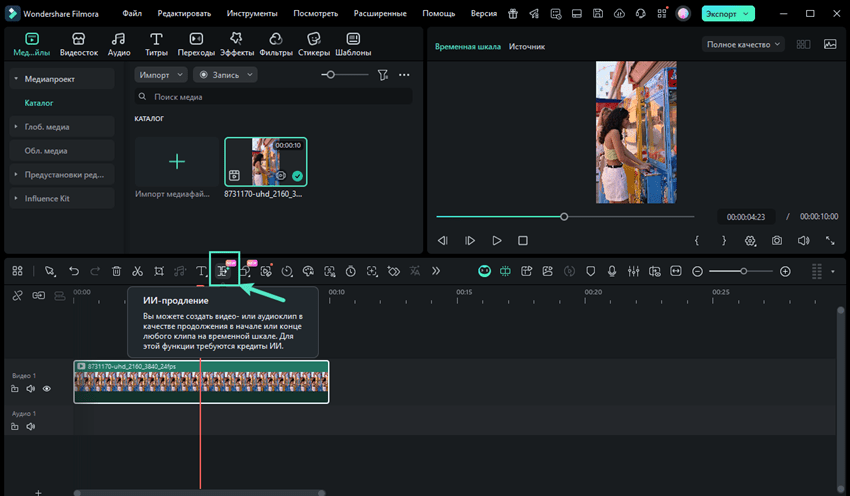Click the timeline zoom slider handle
850x496 pixels.
(743, 271)
